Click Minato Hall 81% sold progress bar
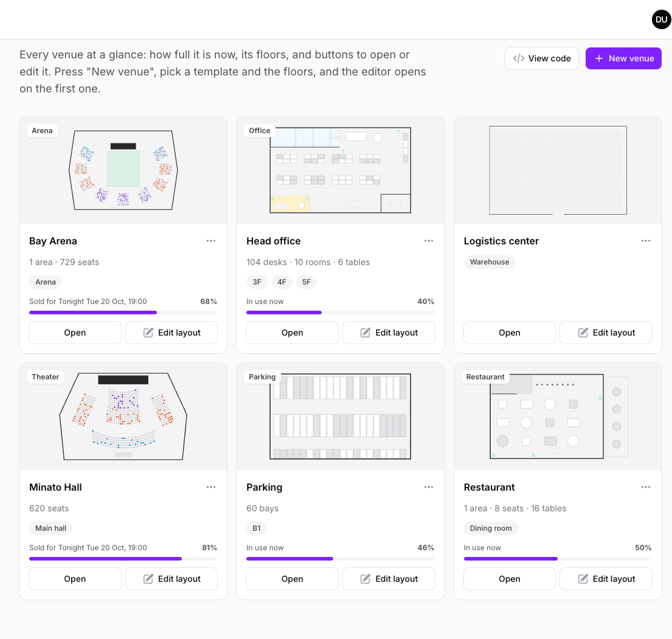 123,559
